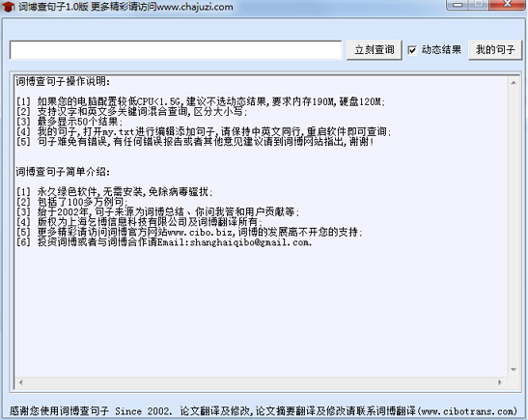This screenshot has height=420, width=528.
Task: Click the line 句子难免有错误
Action: tap(195, 142)
